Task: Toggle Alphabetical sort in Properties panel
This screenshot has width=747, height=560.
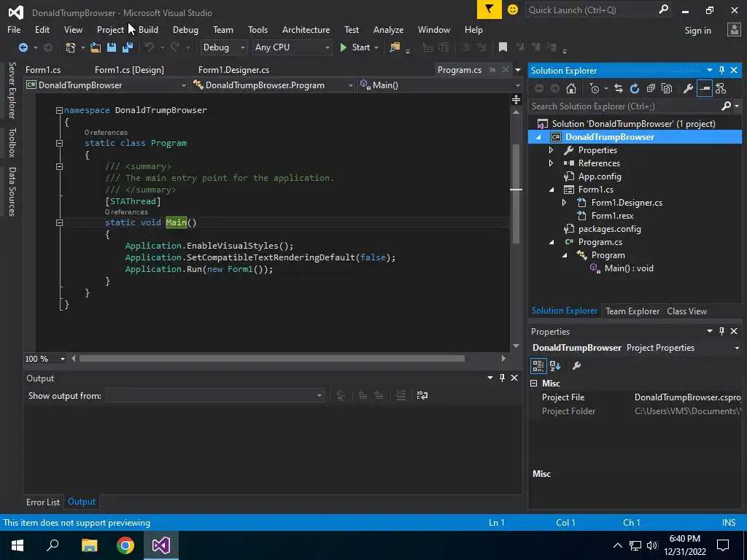Action: click(555, 366)
